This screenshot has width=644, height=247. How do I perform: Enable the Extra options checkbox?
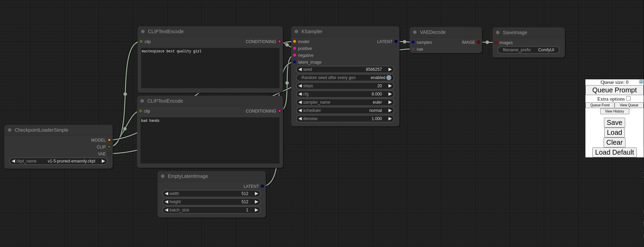tap(628, 99)
